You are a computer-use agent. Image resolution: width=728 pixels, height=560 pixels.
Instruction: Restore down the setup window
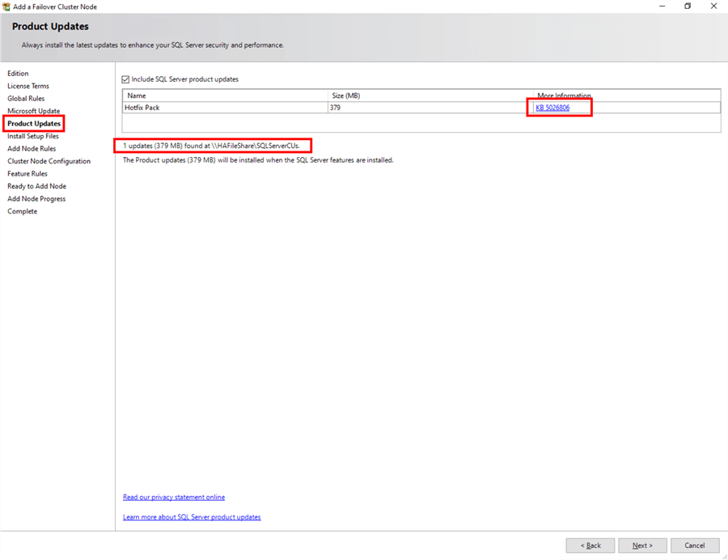click(688, 6)
